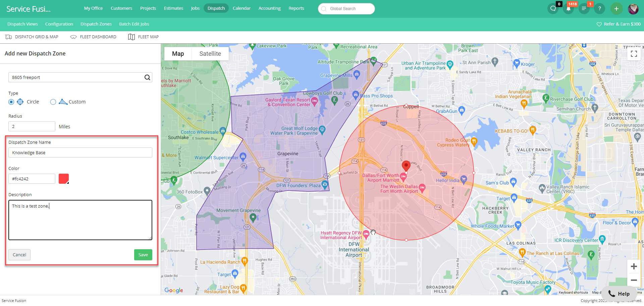The width and height of the screenshot is (644, 306).
Task: Click the DFW Founders' Plaza marker
Action: 324,184
